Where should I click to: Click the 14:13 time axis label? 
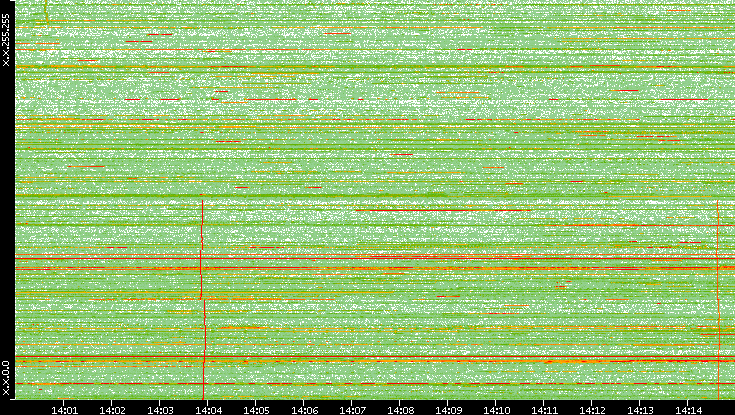641,410
